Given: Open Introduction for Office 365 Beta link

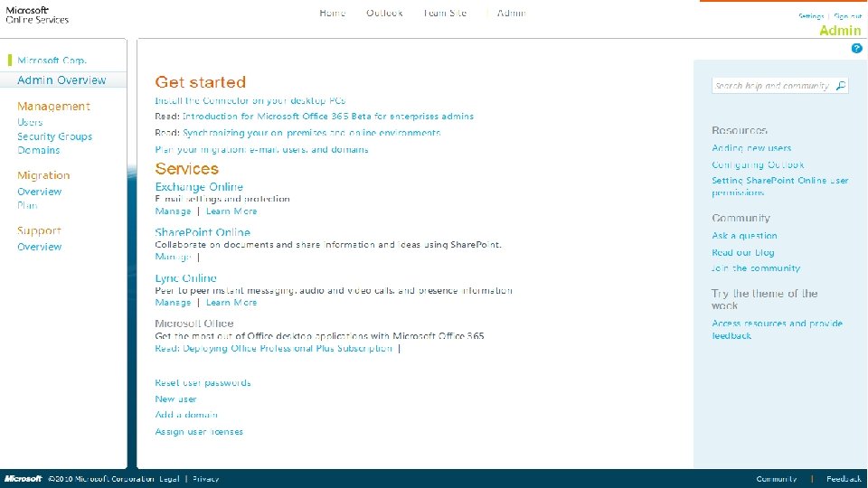Looking at the screenshot, I should [328, 117].
